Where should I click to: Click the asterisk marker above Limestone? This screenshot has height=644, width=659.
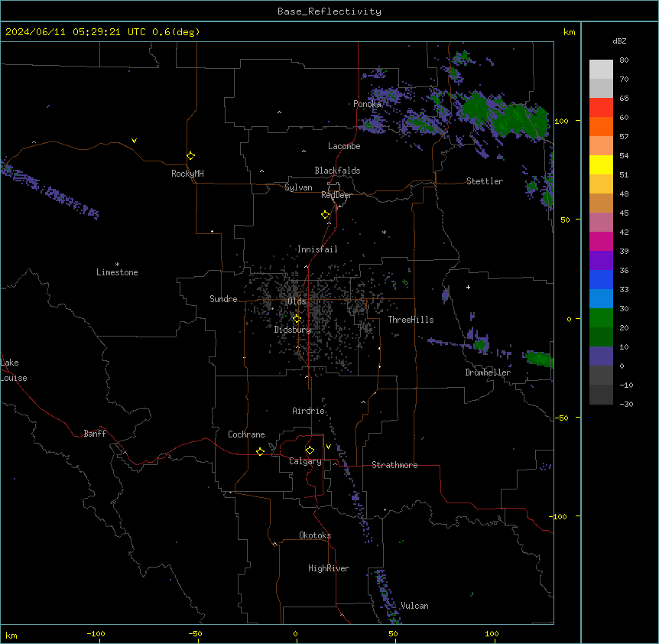pyautogui.click(x=117, y=265)
